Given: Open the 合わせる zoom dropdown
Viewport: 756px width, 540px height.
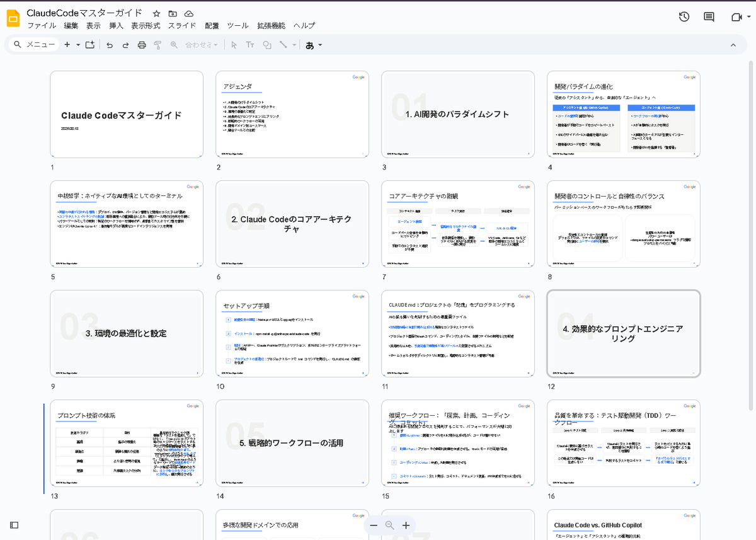Looking at the screenshot, I should click(202, 45).
